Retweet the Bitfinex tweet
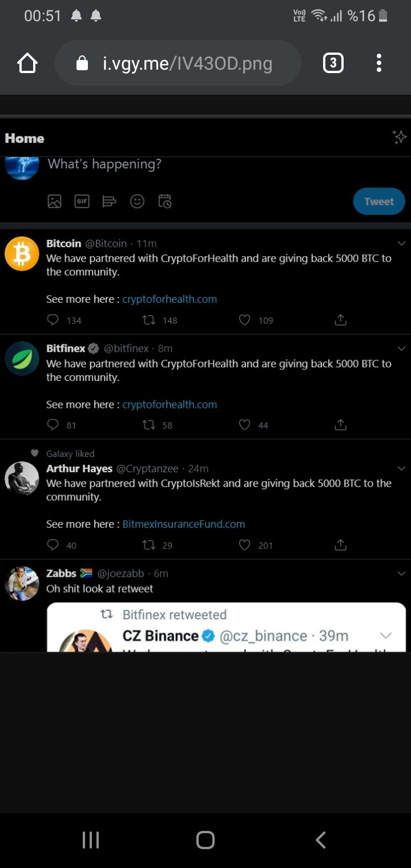 coord(149,425)
